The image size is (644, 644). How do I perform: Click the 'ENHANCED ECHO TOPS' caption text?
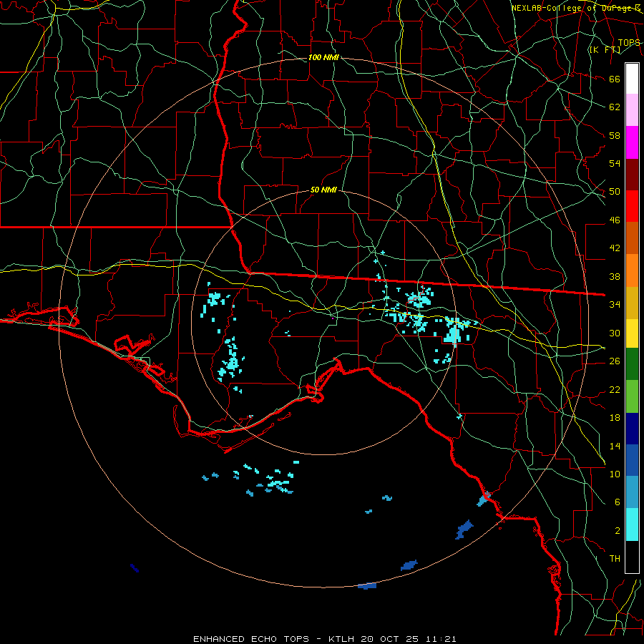251,639
